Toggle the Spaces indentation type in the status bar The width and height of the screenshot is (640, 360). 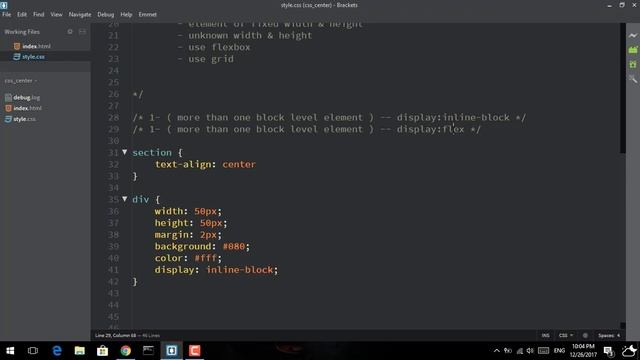[606, 336]
